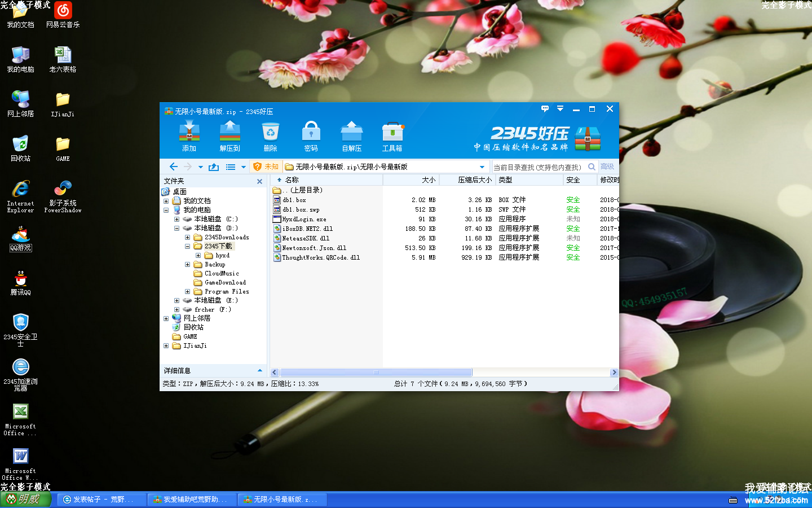The width and height of the screenshot is (812, 508).
Task: Click the search magnifier icon
Action: pos(592,167)
